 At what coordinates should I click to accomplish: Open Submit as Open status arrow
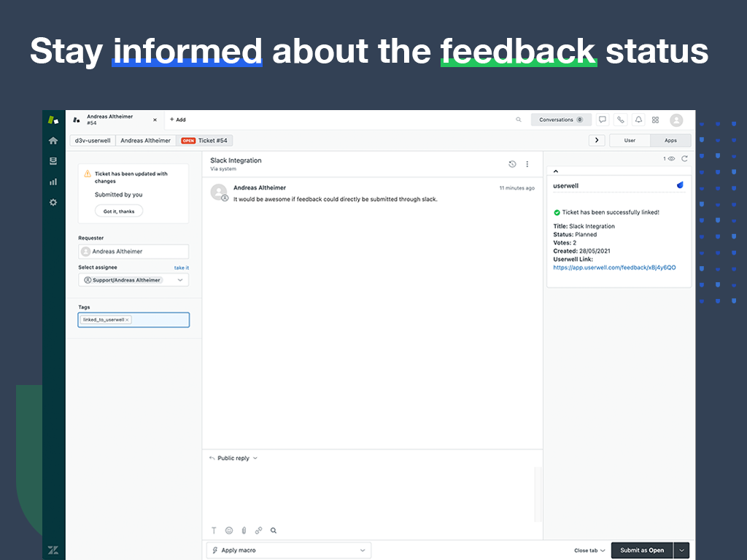click(x=682, y=551)
